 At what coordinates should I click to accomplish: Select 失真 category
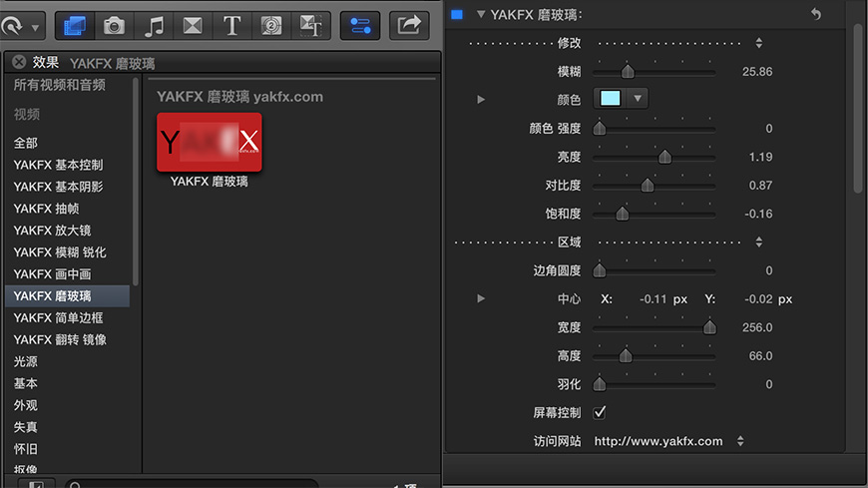pos(26,427)
